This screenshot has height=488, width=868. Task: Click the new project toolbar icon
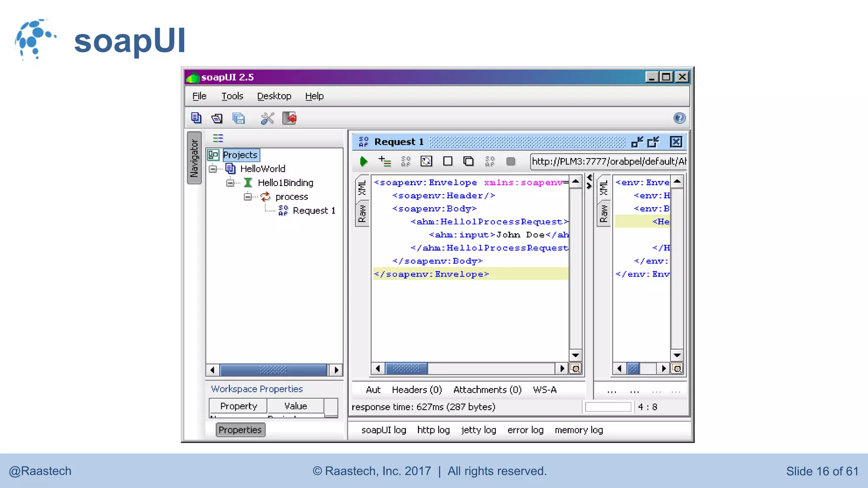point(196,118)
